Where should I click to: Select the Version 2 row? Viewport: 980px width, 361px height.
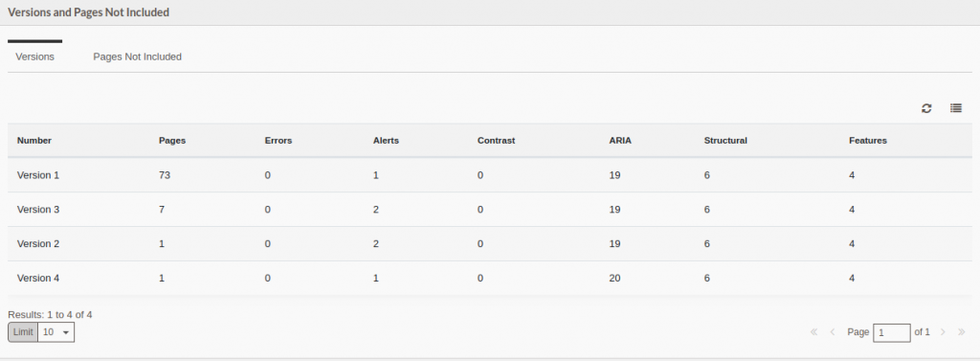pyautogui.click(x=489, y=244)
